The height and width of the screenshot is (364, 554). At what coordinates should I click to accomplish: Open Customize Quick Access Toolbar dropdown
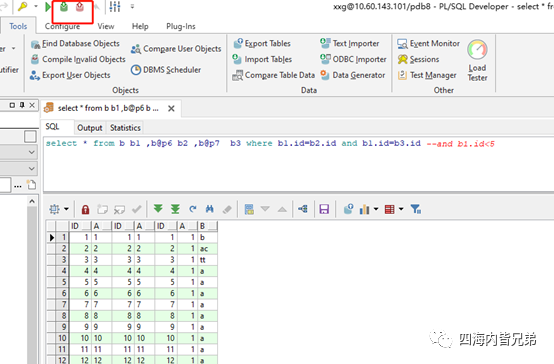(132, 6)
